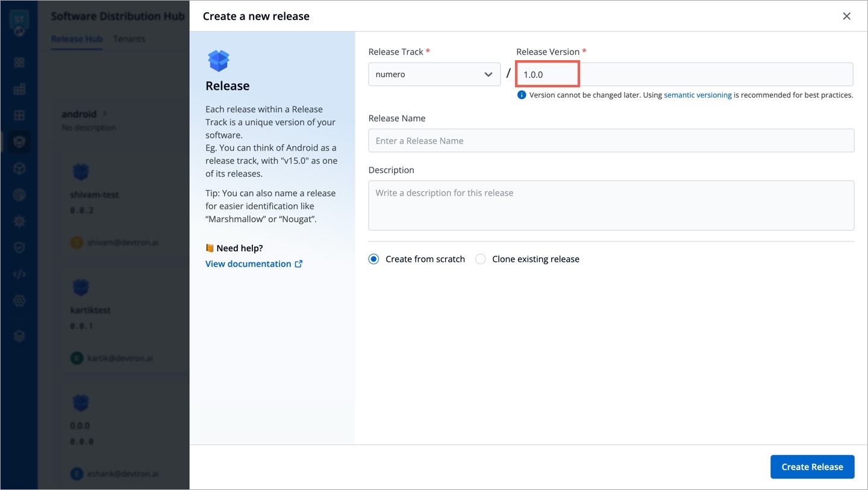Image resolution: width=868 pixels, height=490 pixels.
Task: Click the Create Release button
Action: point(812,467)
